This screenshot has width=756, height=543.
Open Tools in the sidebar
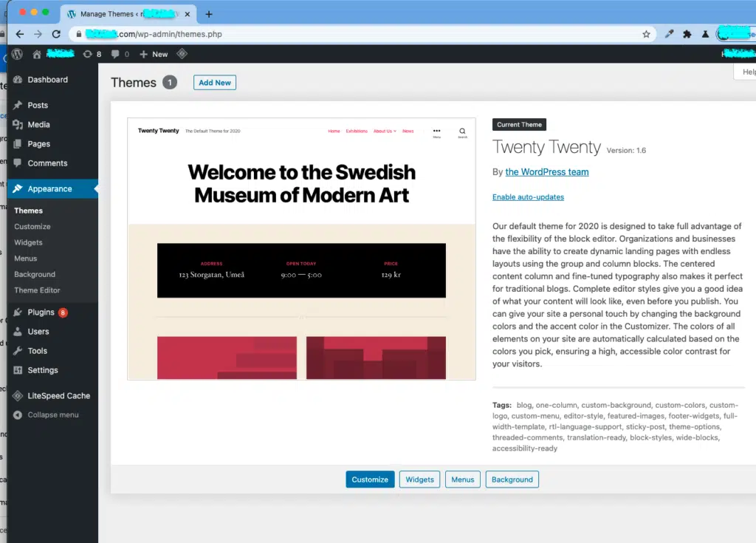(52, 351)
